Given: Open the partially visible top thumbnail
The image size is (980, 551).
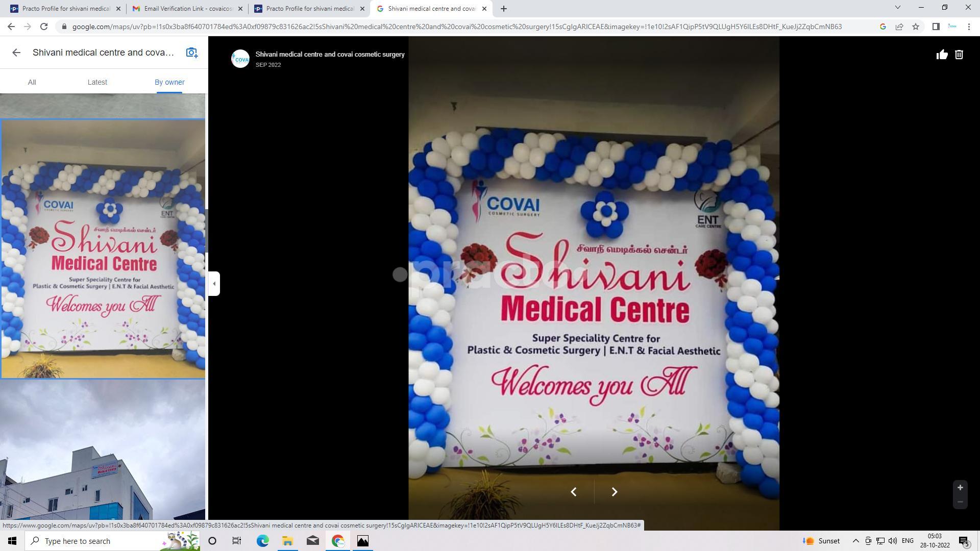Looking at the screenshot, I should pyautogui.click(x=103, y=106).
